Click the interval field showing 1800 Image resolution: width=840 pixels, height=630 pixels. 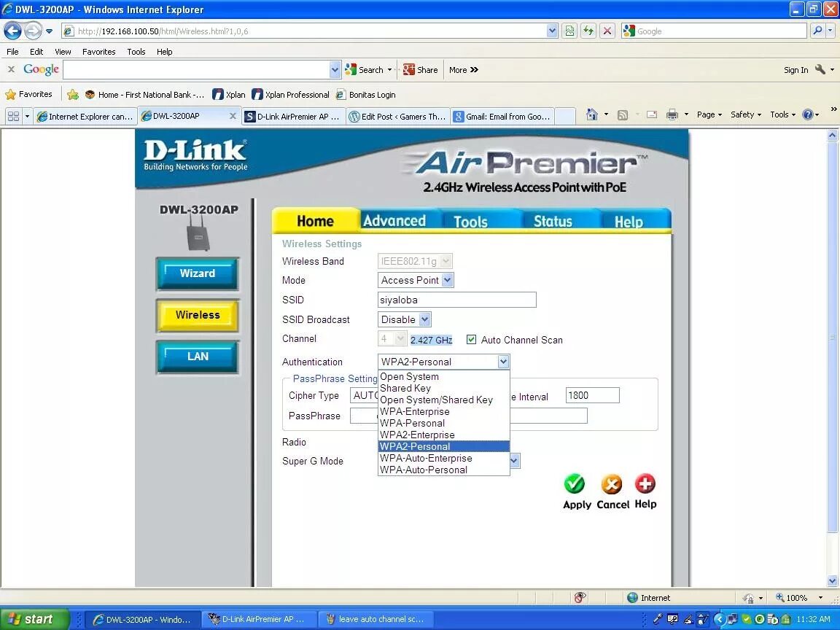coord(593,395)
